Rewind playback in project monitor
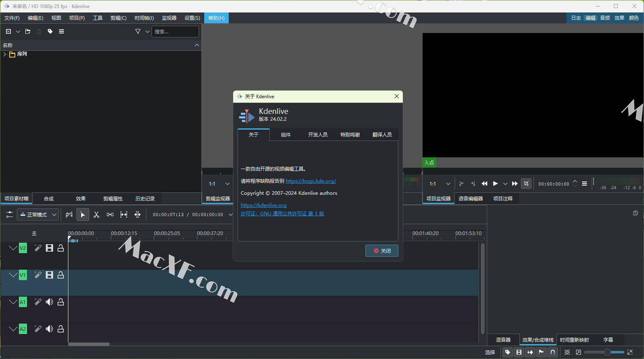This screenshot has height=359, width=644. pyautogui.click(x=484, y=184)
